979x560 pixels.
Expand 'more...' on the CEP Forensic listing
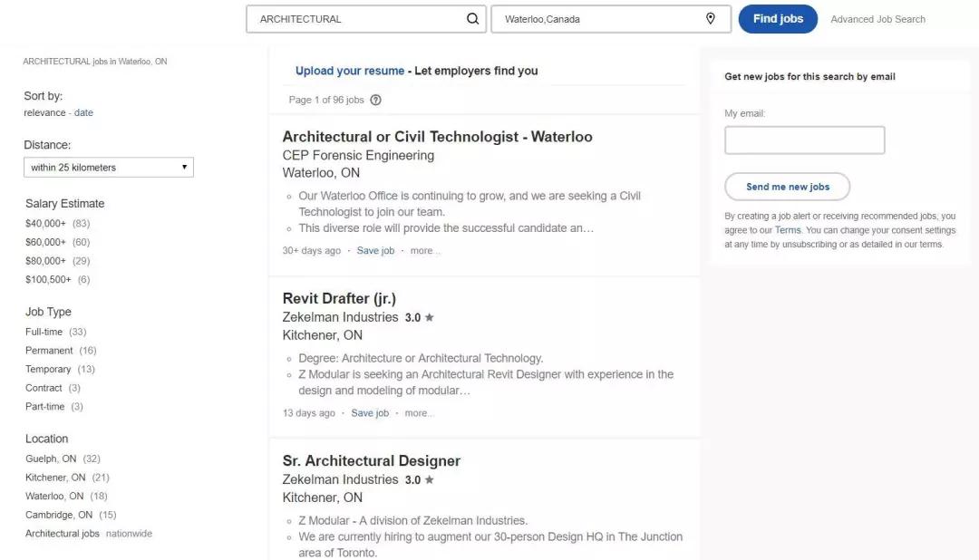[x=425, y=251]
